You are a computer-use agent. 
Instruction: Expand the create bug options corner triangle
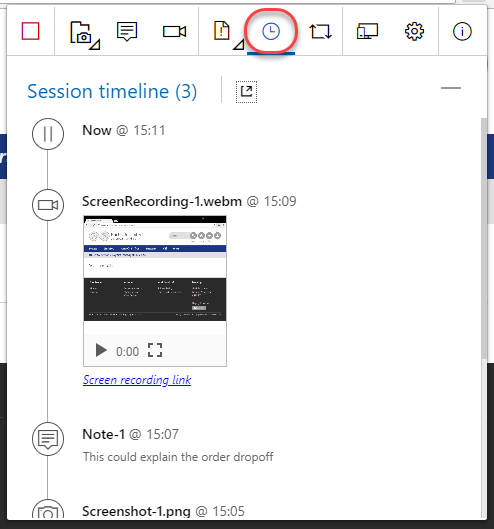coord(239,45)
